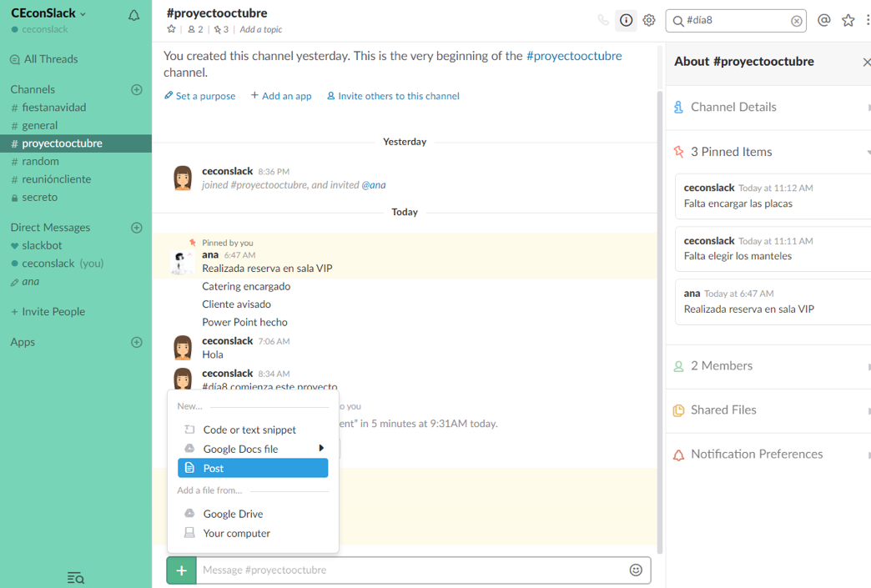
Task: Open the notifications bell next to CEconSlack
Action: (133, 16)
